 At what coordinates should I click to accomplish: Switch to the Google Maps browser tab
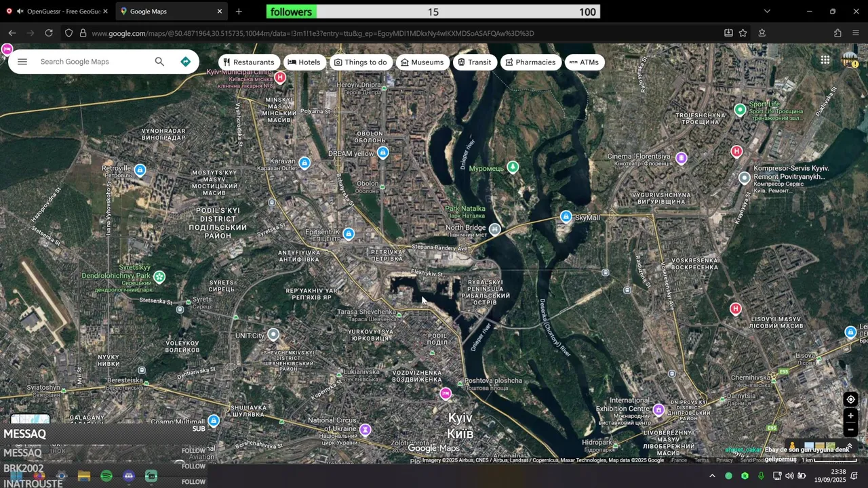(x=166, y=12)
